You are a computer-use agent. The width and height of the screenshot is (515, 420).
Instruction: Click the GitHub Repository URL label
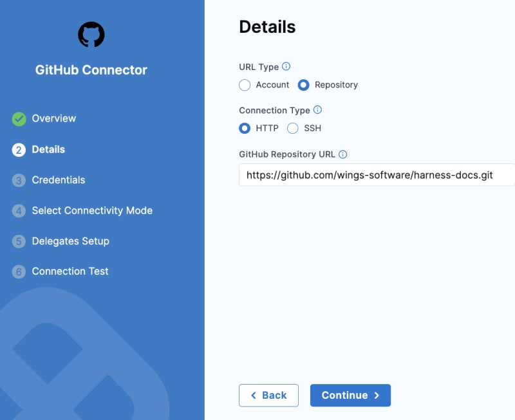(287, 154)
